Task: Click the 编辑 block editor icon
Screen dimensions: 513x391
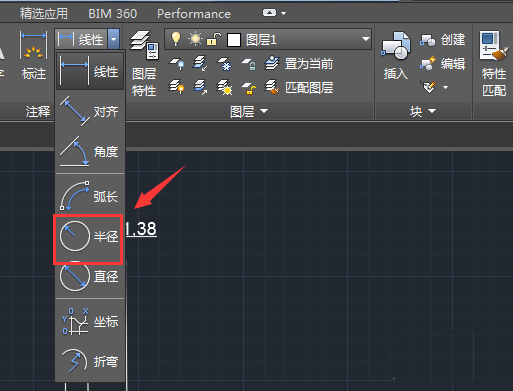Action: [x=428, y=63]
